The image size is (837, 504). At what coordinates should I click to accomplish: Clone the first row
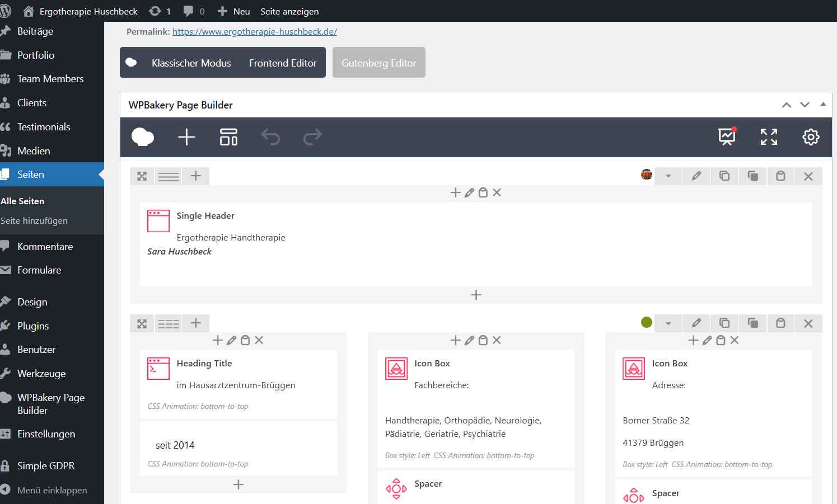752,176
